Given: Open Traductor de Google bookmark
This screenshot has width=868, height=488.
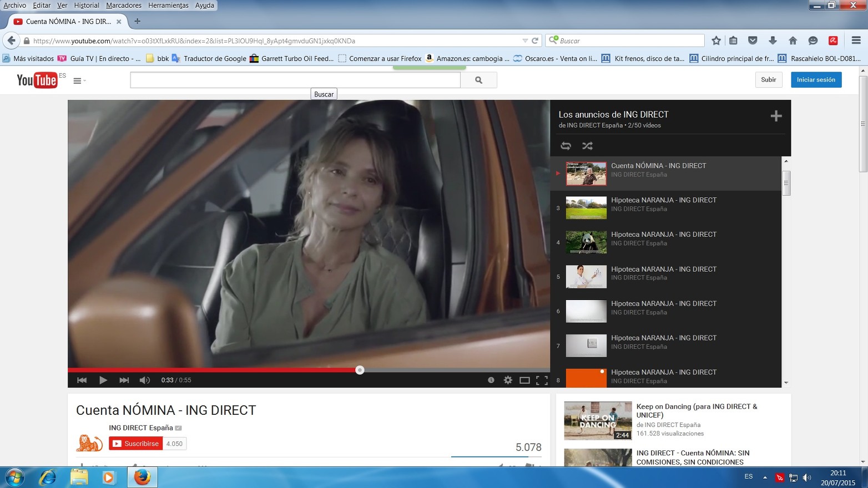Looking at the screenshot, I should pos(209,58).
